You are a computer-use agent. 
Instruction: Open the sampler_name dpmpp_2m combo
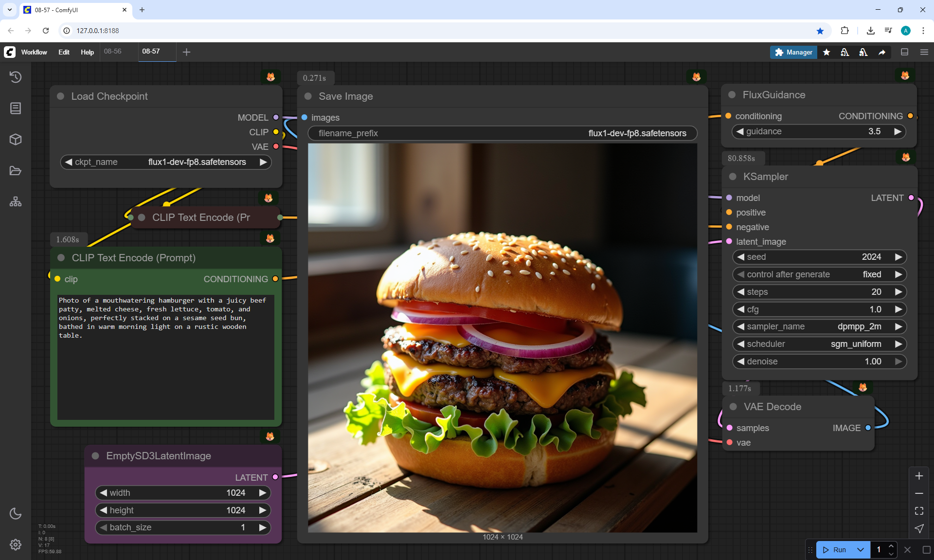pos(819,326)
